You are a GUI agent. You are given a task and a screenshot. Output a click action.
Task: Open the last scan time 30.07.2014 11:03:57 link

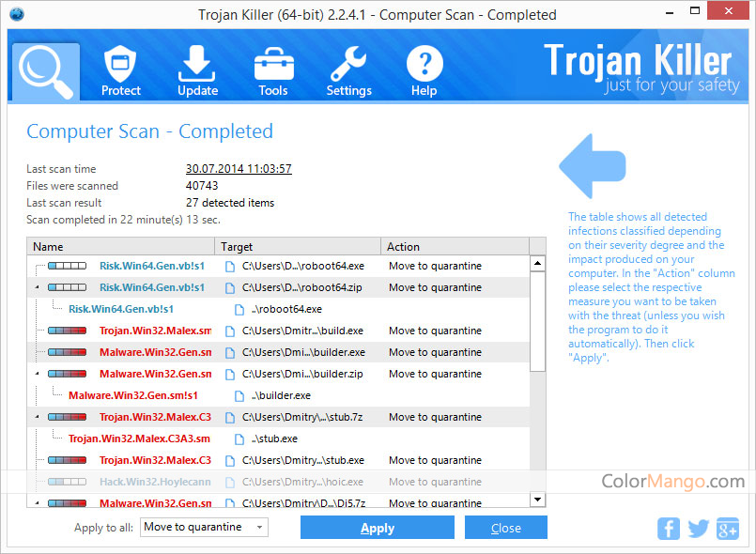click(x=239, y=169)
